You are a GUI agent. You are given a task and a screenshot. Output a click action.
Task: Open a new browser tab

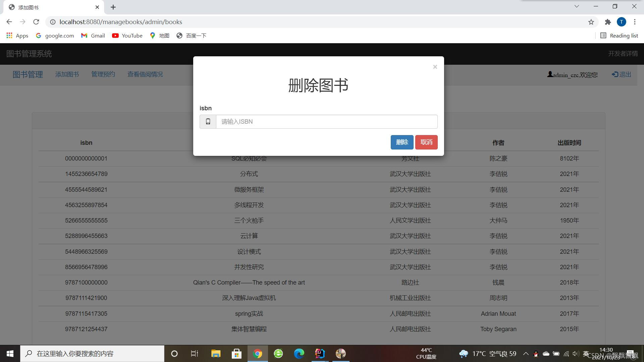[113, 7]
